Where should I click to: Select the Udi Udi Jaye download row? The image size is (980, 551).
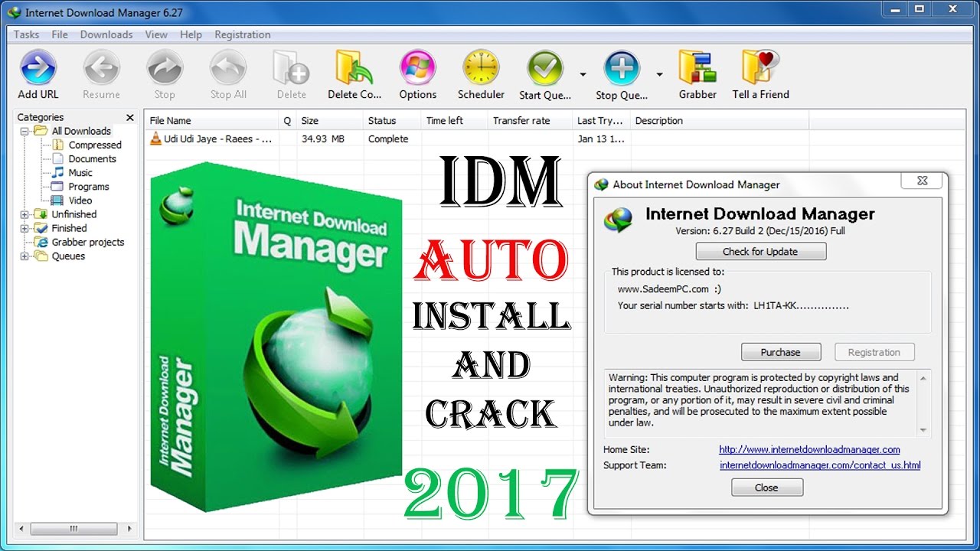tap(475, 139)
